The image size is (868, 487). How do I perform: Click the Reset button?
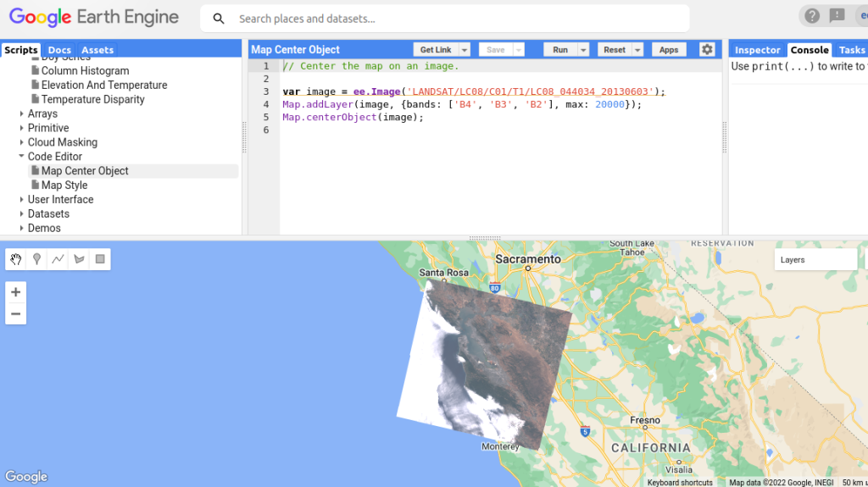615,50
